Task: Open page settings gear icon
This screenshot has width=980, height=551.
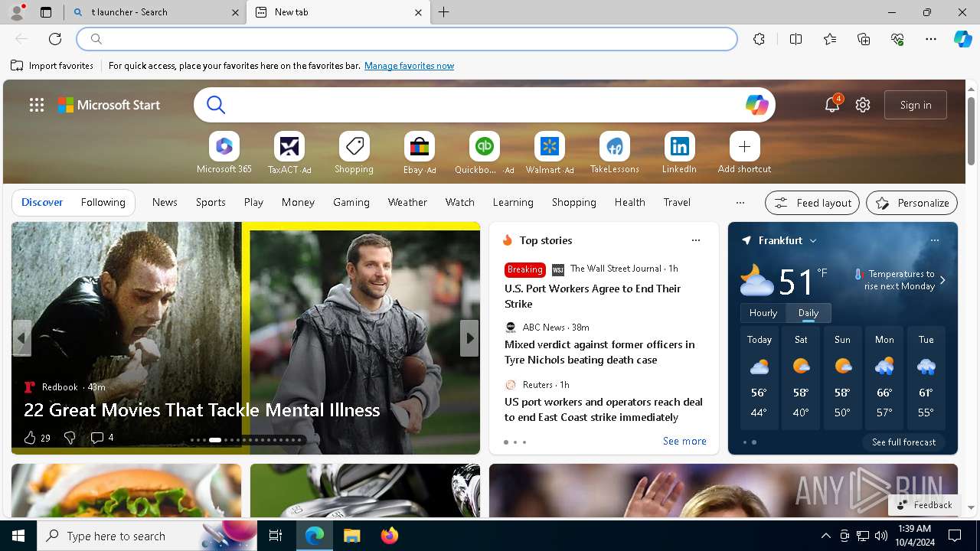Action: click(863, 105)
